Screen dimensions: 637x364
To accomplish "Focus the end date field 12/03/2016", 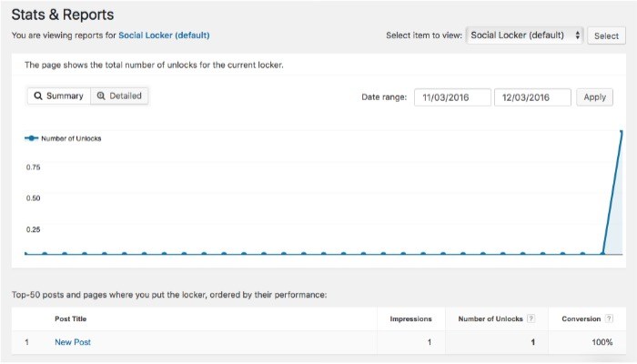I will point(532,97).
